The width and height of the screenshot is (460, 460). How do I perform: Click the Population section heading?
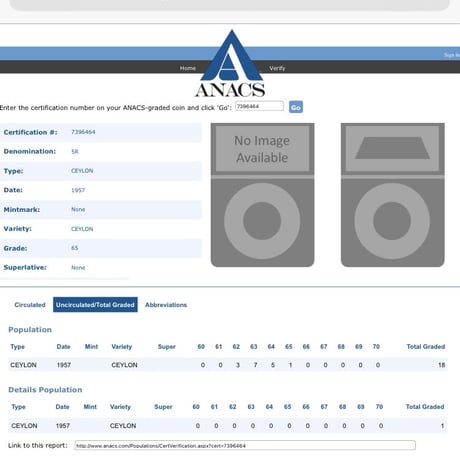tap(30, 330)
